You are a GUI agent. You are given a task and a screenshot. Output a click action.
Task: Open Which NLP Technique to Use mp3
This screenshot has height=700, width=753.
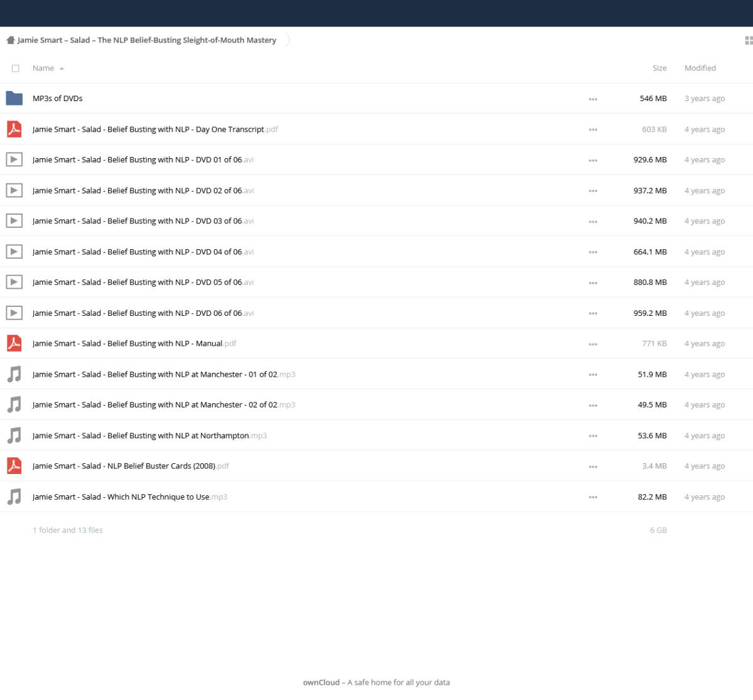tap(130, 497)
